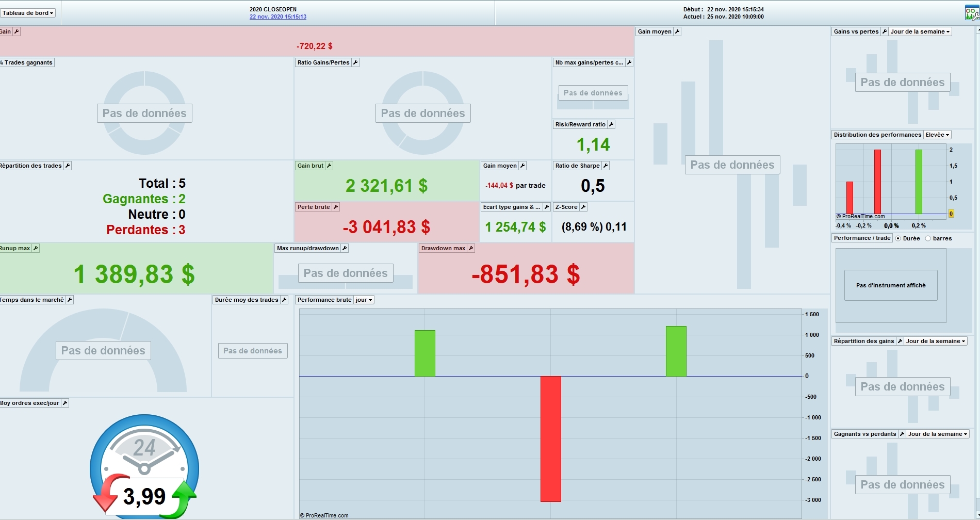980x520 pixels.
Task: Open the Max runup/drawdown wrench icon
Action: (x=345, y=248)
